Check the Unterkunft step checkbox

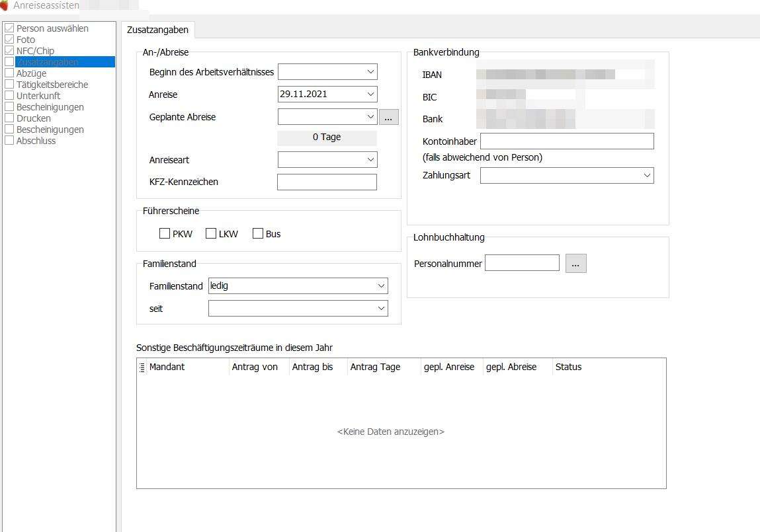[9, 95]
